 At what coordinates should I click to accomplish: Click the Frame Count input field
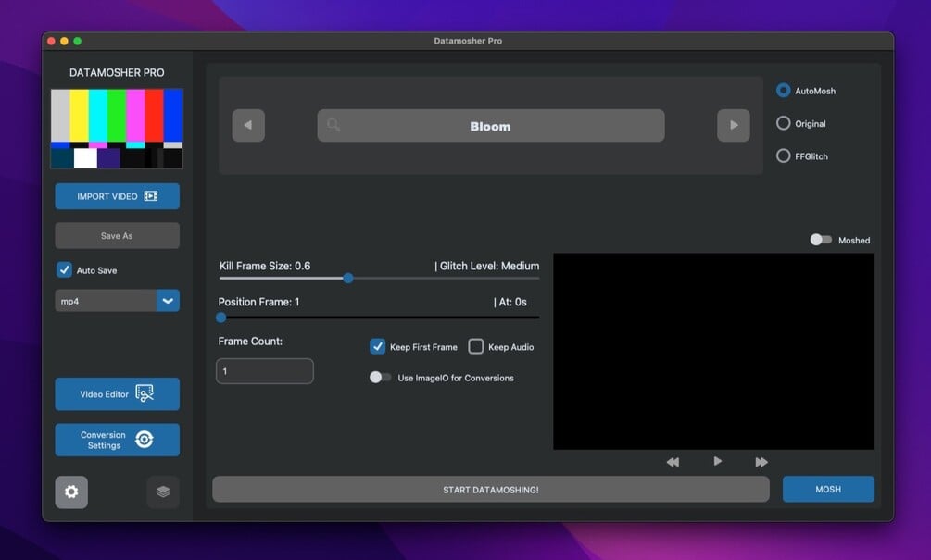click(265, 371)
